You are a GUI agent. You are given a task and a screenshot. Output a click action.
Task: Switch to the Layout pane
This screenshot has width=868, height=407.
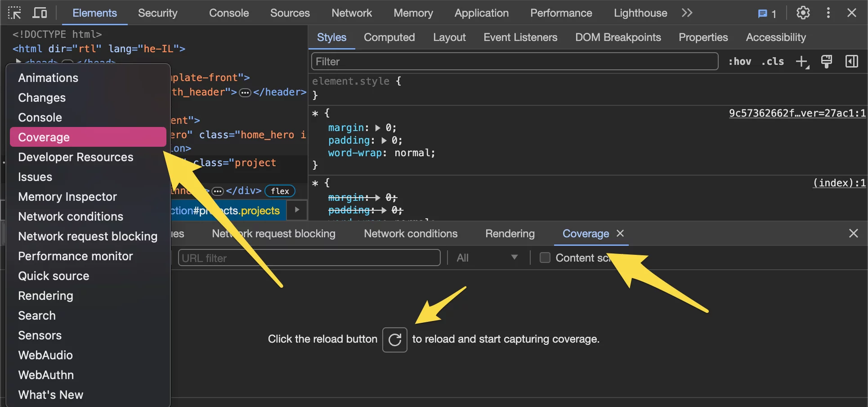click(449, 37)
